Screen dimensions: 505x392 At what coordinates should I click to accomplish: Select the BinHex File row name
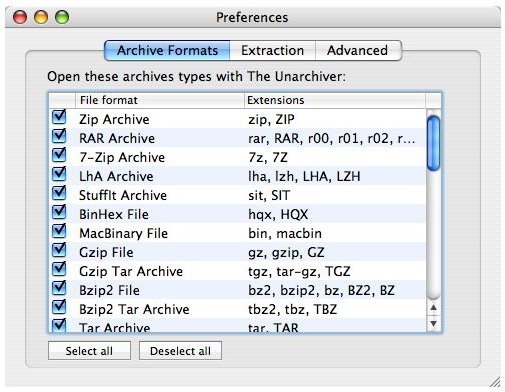pyautogui.click(x=114, y=214)
